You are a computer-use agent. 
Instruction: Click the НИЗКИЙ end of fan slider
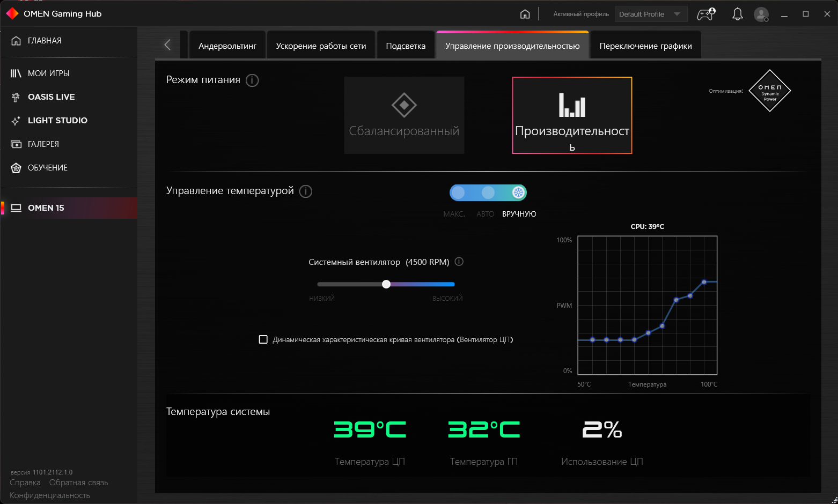coord(322,299)
